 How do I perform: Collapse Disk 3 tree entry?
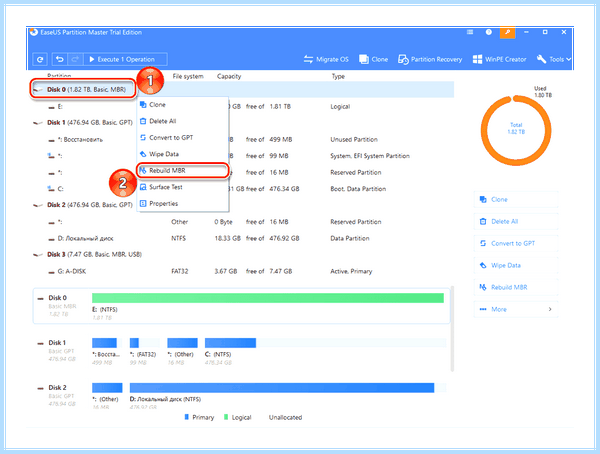[38, 255]
